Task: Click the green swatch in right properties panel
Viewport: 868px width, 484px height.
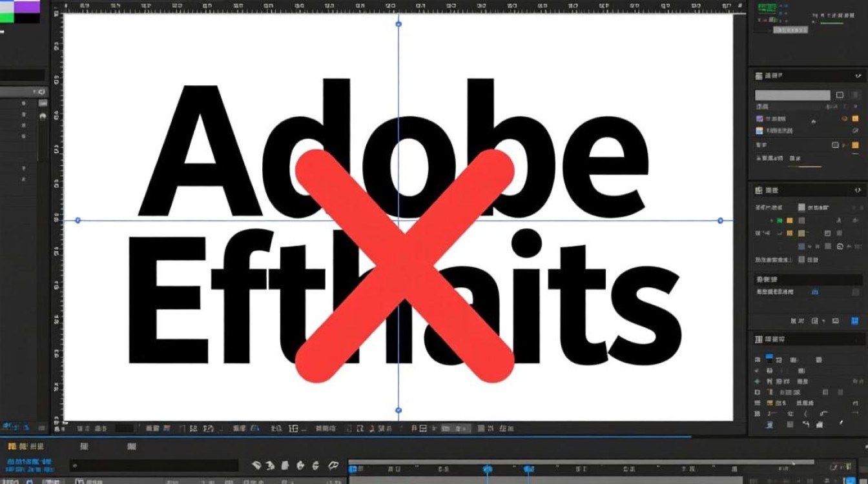Action: pyautogui.click(x=780, y=221)
